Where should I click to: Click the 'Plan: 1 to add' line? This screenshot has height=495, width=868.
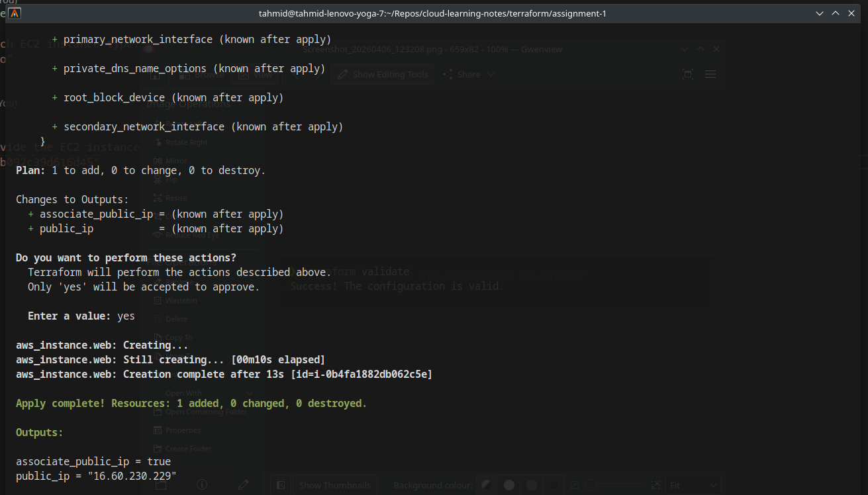[x=140, y=171]
